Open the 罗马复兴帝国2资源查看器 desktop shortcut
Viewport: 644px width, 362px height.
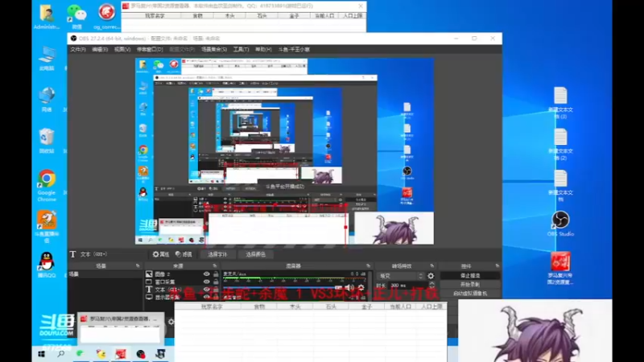(x=560, y=268)
